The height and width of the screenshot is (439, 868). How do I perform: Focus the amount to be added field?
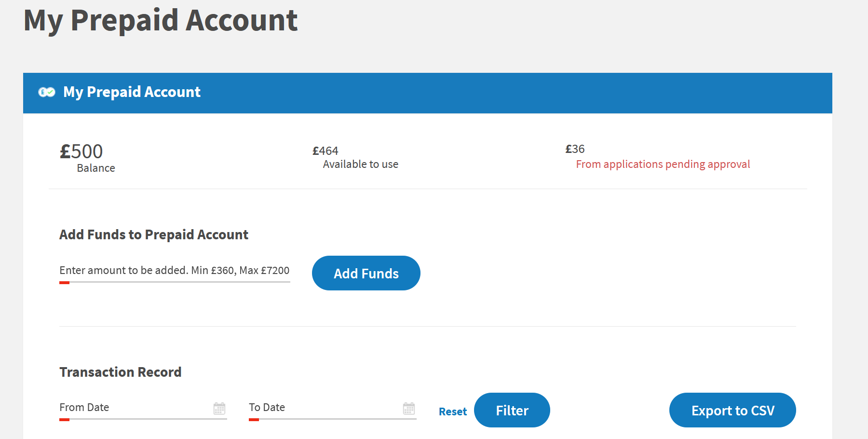[x=175, y=271]
